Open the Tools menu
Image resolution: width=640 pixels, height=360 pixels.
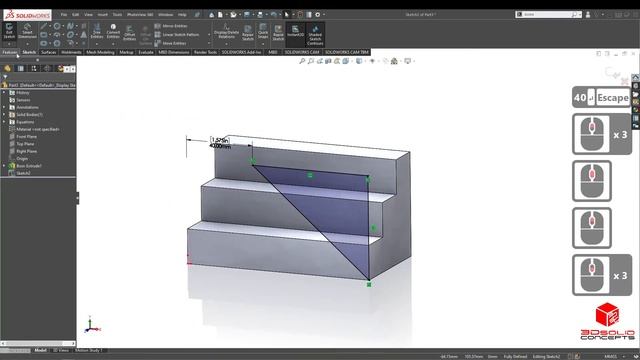117,15
